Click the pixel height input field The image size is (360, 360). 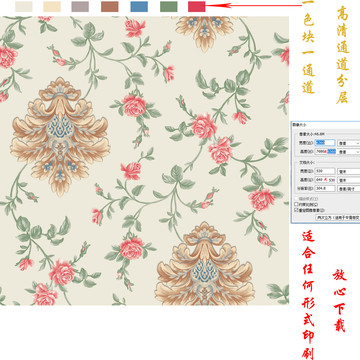coord(325,151)
